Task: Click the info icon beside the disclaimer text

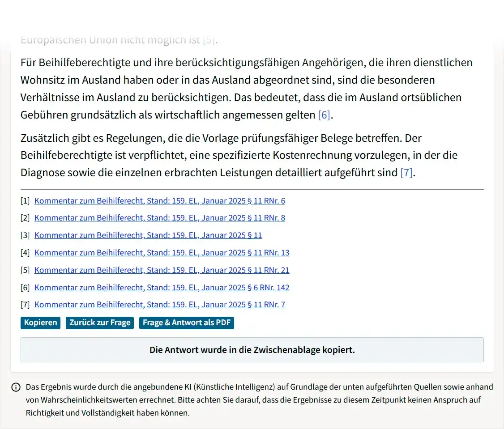Action: point(17,387)
